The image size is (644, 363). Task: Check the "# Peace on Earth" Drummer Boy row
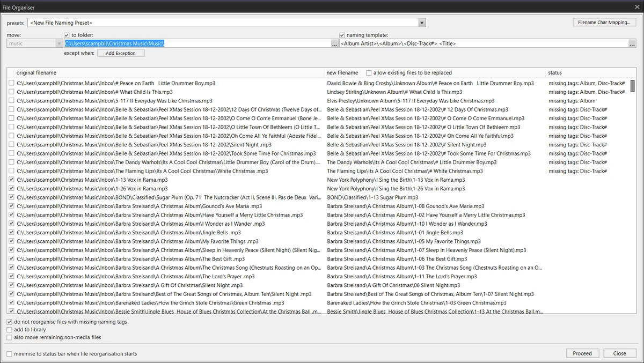(11, 83)
